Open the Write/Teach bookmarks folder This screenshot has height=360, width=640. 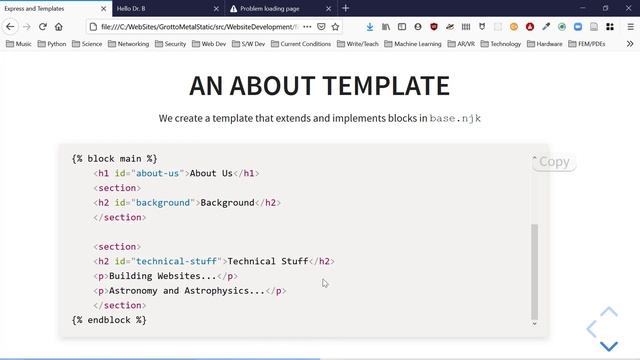pos(358,44)
